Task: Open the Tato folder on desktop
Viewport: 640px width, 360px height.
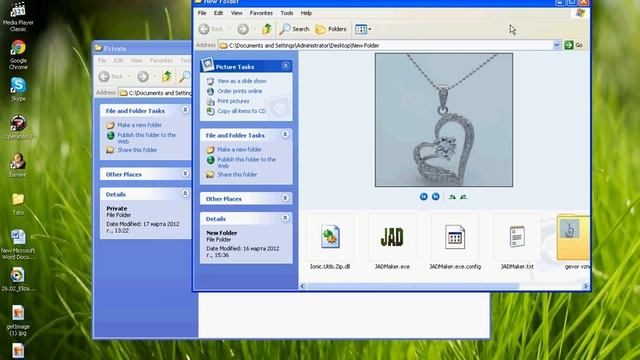Action: 18,204
